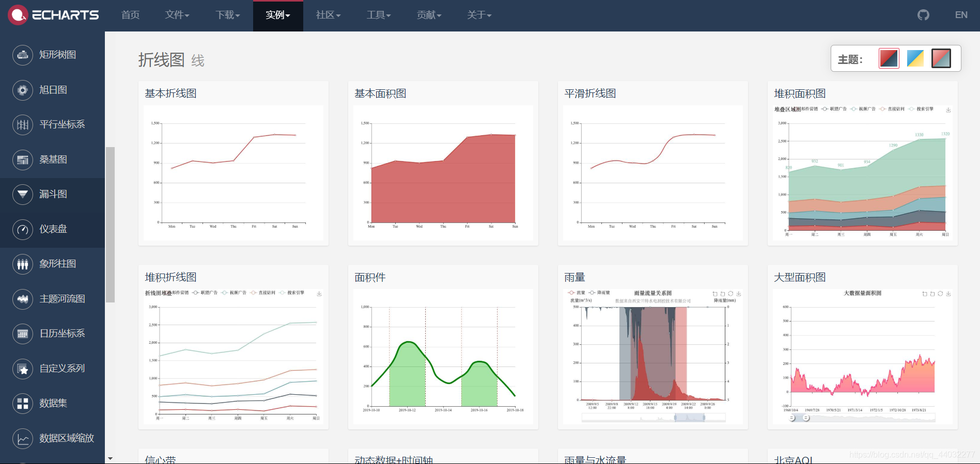This screenshot has width=980, height=464.
Task: Open the 桑基图 sankey sidebar icon
Action: click(x=23, y=159)
